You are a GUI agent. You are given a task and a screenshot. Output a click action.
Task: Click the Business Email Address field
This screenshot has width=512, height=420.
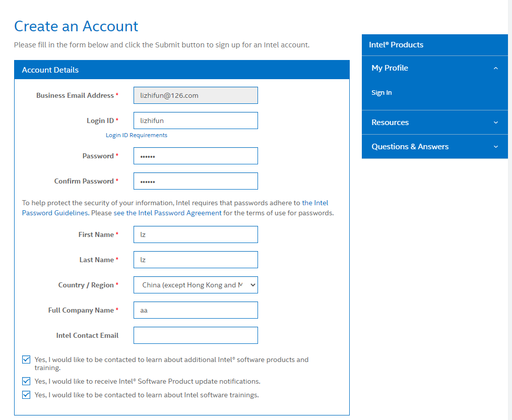point(196,95)
